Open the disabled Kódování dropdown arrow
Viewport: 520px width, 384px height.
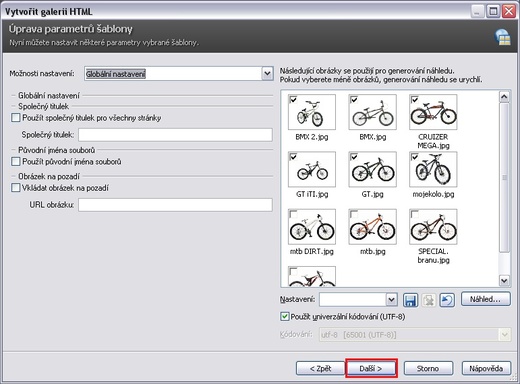click(505, 334)
